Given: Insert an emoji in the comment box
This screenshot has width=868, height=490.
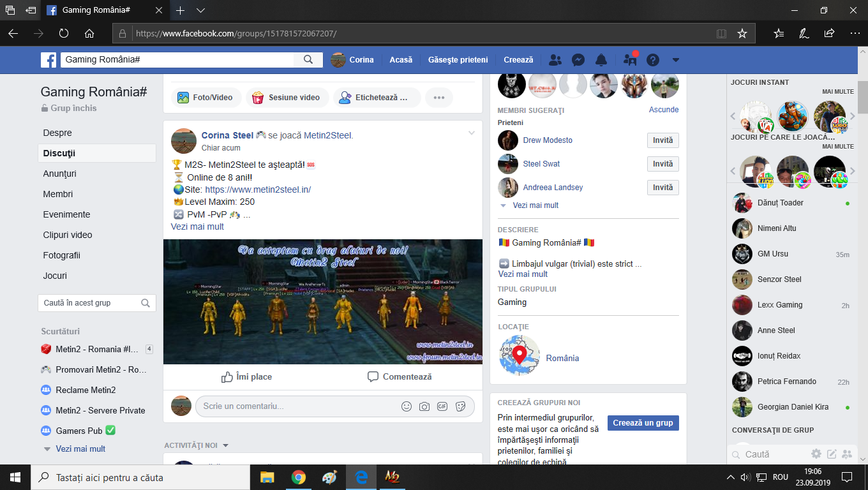Looking at the screenshot, I should [x=407, y=406].
